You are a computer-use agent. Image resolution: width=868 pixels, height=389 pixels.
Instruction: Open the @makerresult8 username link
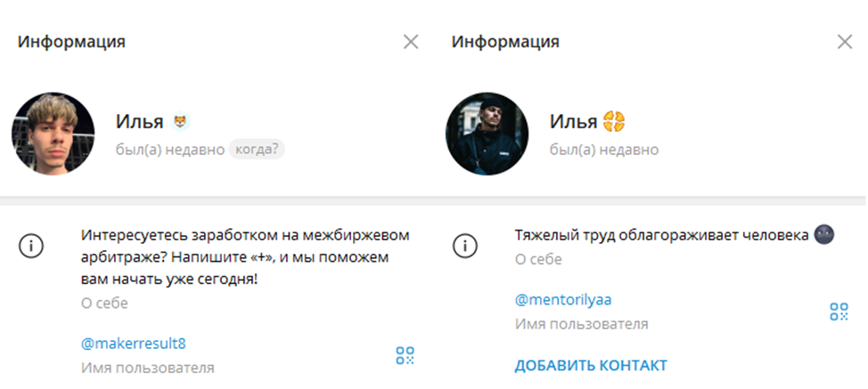tap(134, 344)
